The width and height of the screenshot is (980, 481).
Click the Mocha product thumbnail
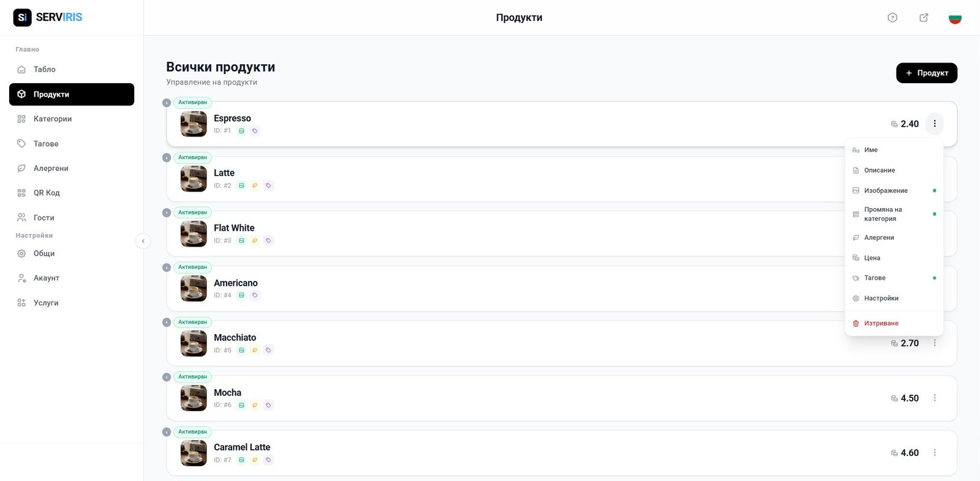(x=194, y=398)
